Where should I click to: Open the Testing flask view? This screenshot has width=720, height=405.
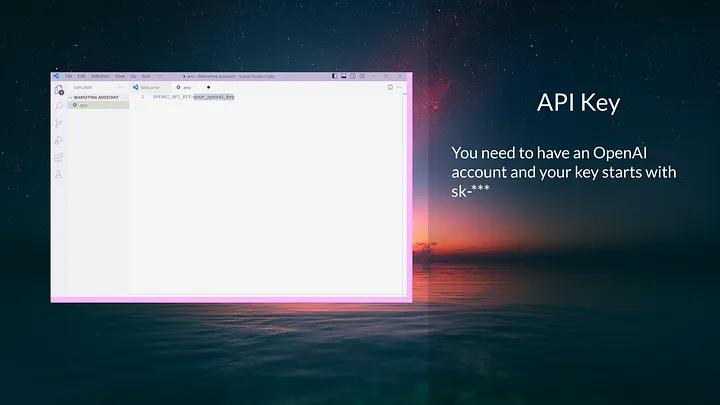pos(58,174)
